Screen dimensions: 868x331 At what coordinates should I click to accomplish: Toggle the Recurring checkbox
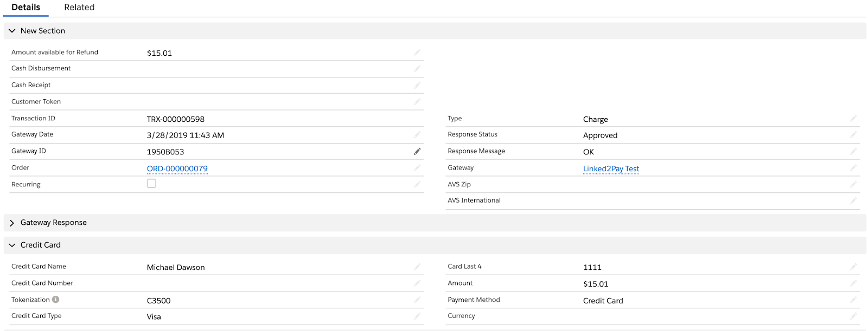click(x=151, y=184)
